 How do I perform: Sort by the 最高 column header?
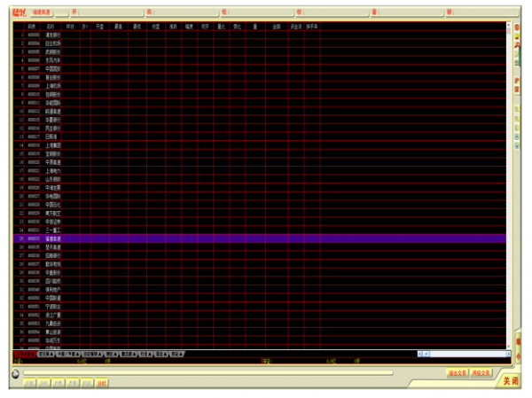(x=119, y=27)
